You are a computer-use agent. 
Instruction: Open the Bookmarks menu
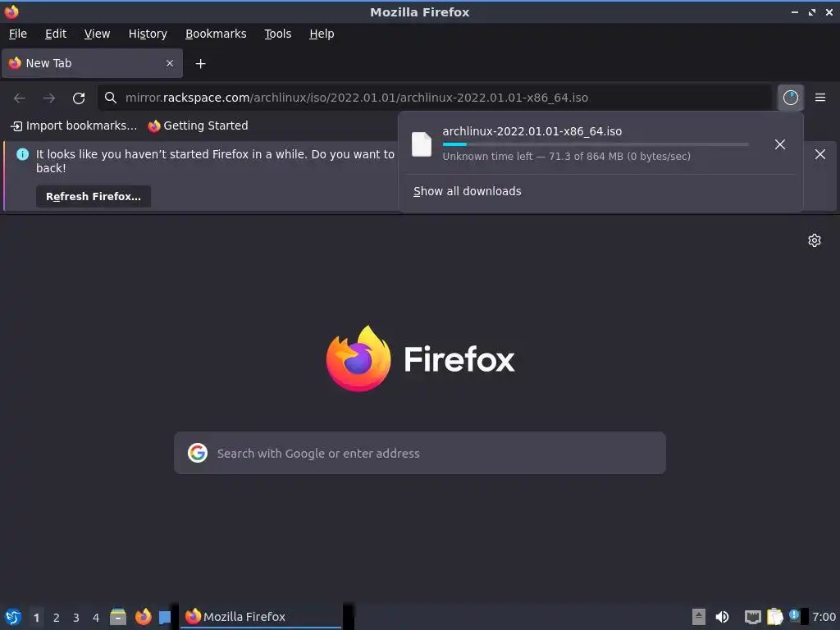pos(216,34)
